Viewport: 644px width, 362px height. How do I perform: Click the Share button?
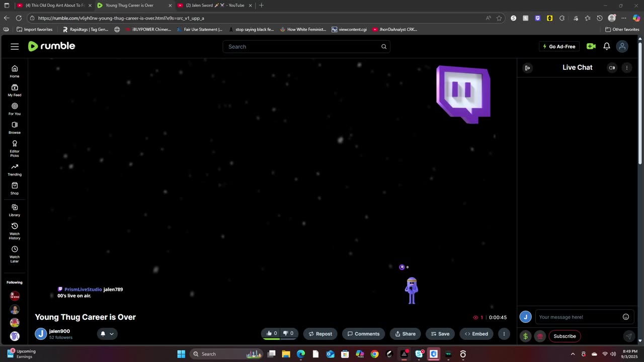coord(405,334)
